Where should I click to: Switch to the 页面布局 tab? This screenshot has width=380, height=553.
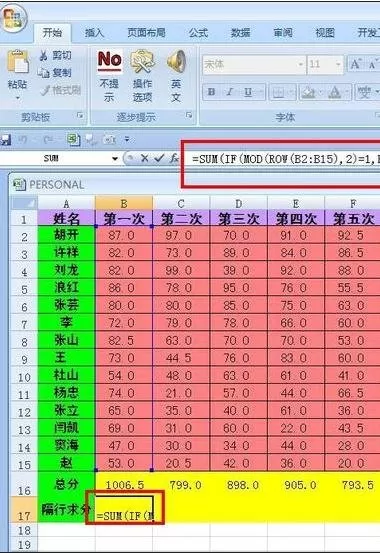pyautogui.click(x=146, y=33)
